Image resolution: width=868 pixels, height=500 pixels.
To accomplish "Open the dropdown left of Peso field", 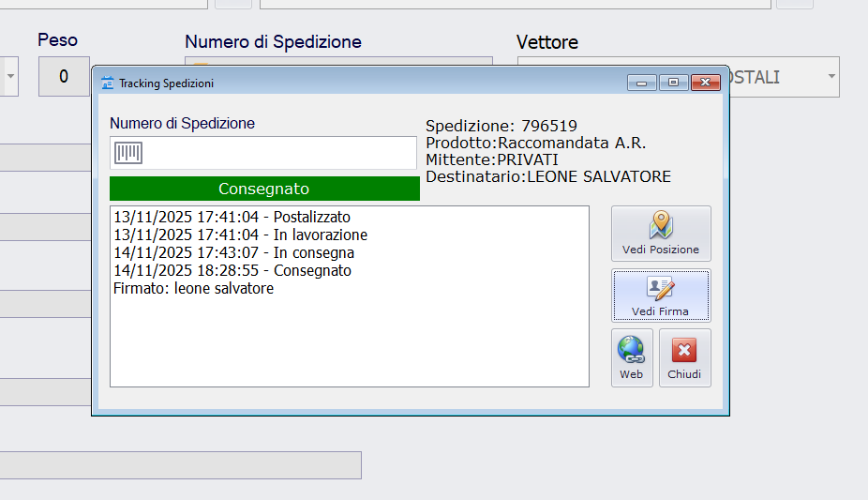I will pyautogui.click(x=10, y=76).
